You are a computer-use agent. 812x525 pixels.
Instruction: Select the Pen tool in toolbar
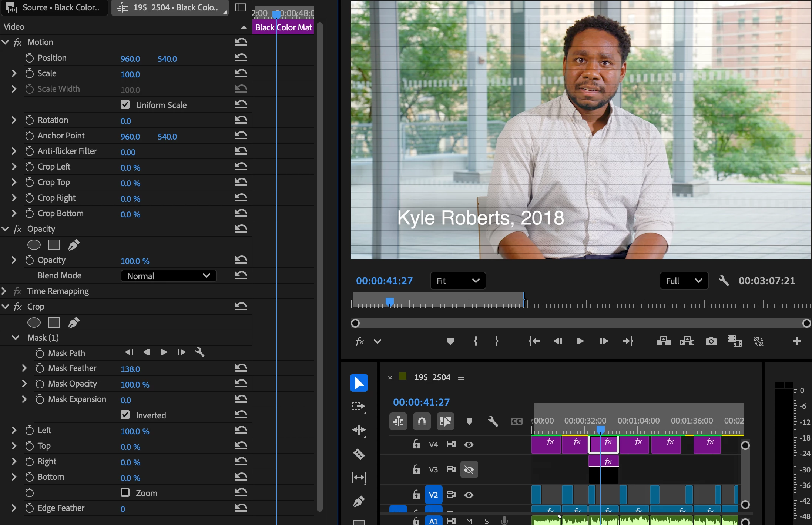click(x=359, y=501)
